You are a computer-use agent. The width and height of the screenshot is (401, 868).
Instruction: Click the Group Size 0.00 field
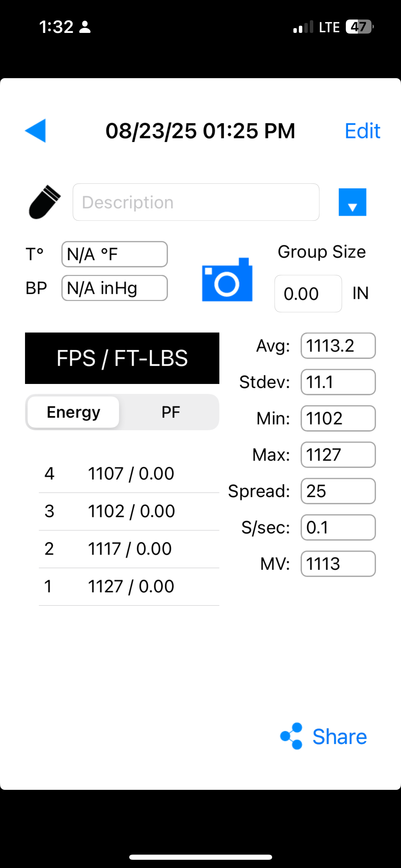[x=308, y=294]
